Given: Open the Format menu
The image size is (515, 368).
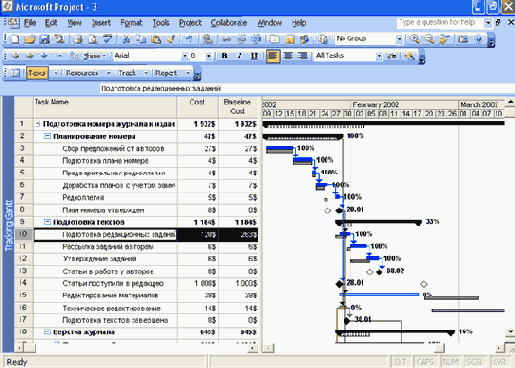Looking at the screenshot, I should (131, 23).
